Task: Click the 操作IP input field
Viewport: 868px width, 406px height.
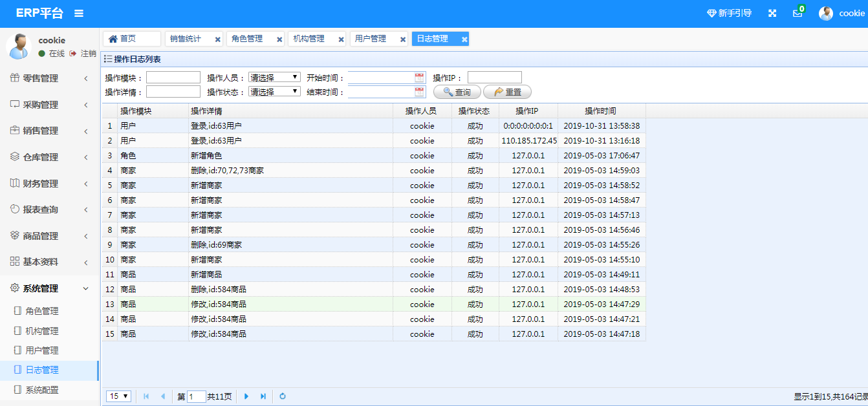Action: pos(494,78)
